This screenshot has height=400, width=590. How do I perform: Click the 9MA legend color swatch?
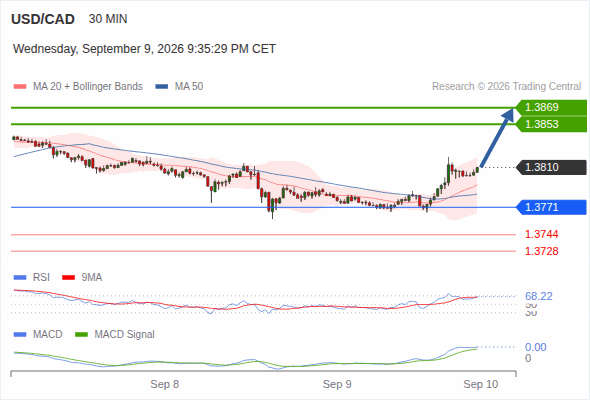[68, 278]
